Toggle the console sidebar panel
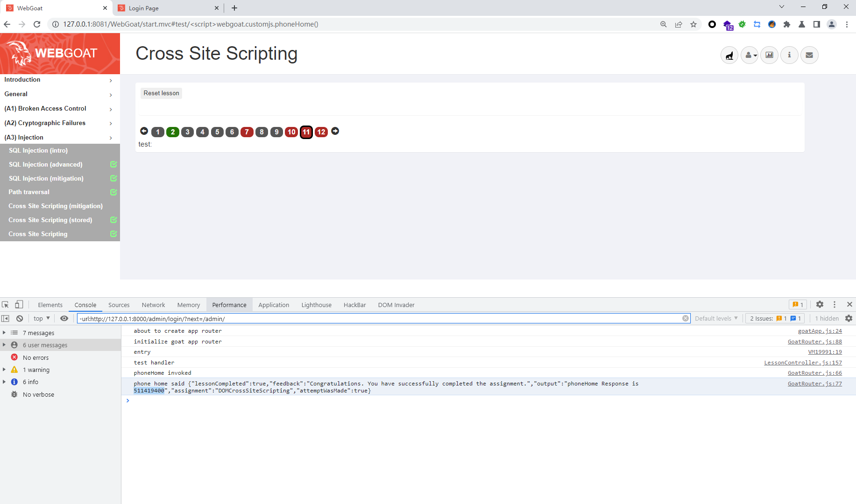856x504 pixels. [x=6, y=318]
